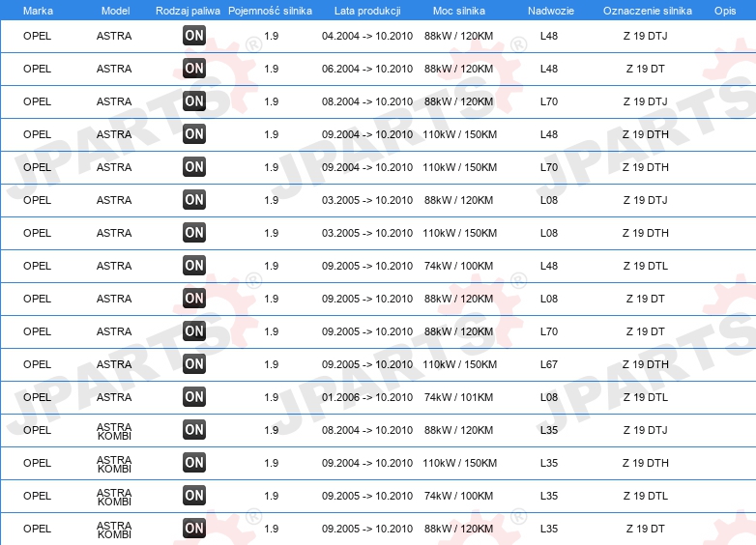Click the Model column header

(x=116, y=11)
